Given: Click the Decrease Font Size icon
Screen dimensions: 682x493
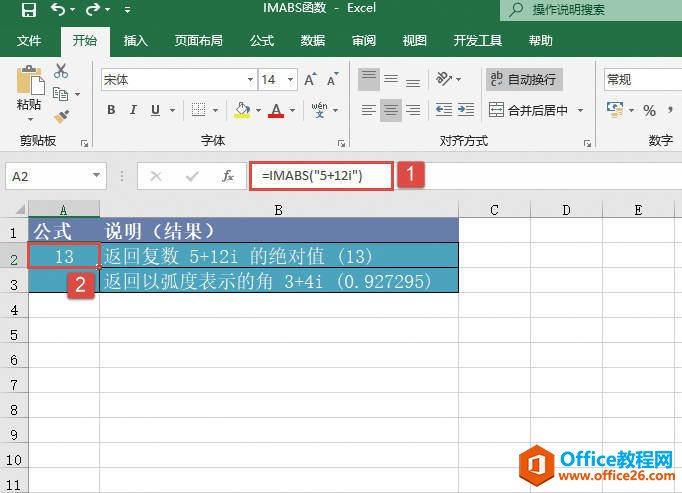Looking at the screenshot, I should pos(333,80).
